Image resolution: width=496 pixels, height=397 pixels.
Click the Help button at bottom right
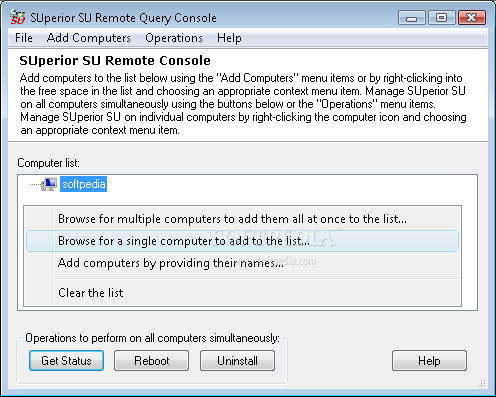coord(429,360)
